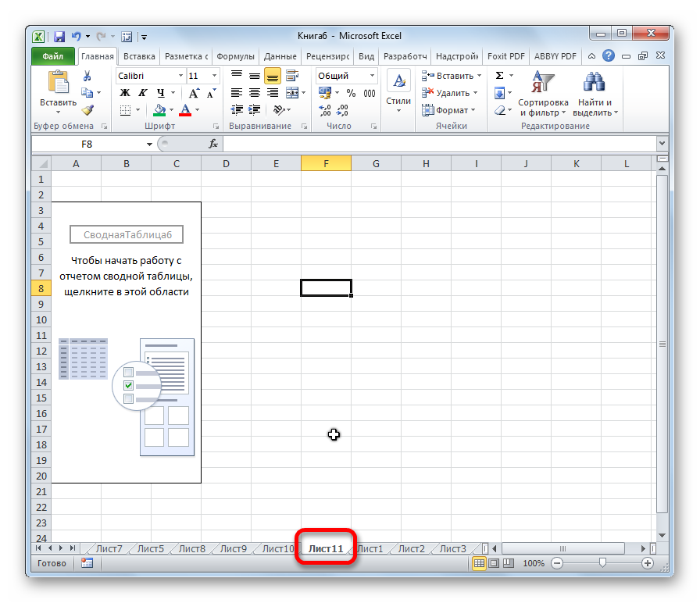This screenshot has height=603, width=700.
Task: Toggle Italic (К) formatting
Action: tap(142, 93)
